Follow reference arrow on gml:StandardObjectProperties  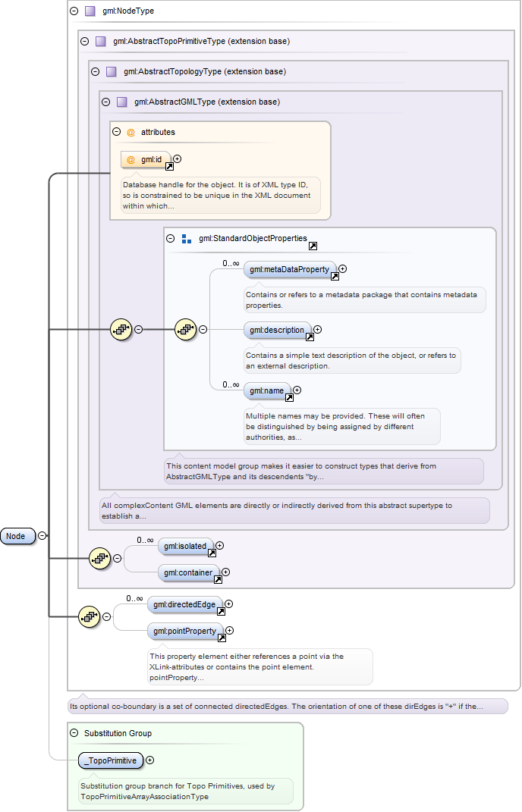[x=313, y=246]
